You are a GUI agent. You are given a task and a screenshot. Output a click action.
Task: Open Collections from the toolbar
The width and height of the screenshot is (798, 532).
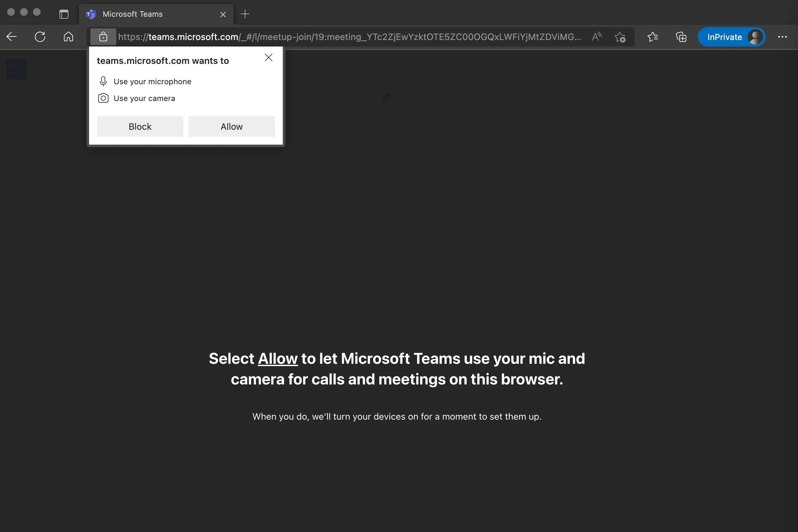pos(681,37)
